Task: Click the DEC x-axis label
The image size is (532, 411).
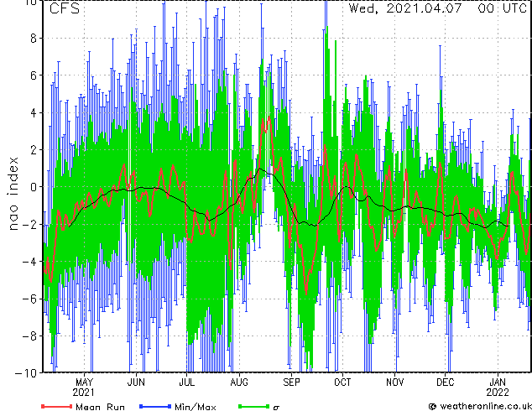Action: (x=445, y=382)
